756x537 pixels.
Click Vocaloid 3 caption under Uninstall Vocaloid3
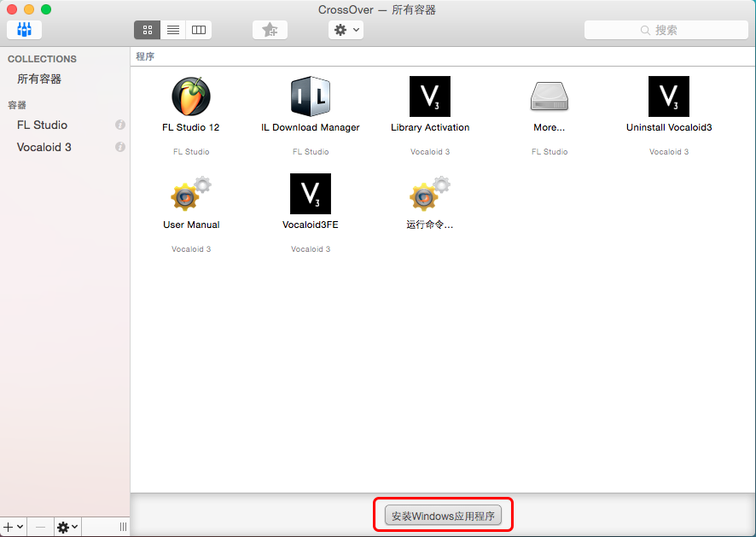tap(669, 151)
